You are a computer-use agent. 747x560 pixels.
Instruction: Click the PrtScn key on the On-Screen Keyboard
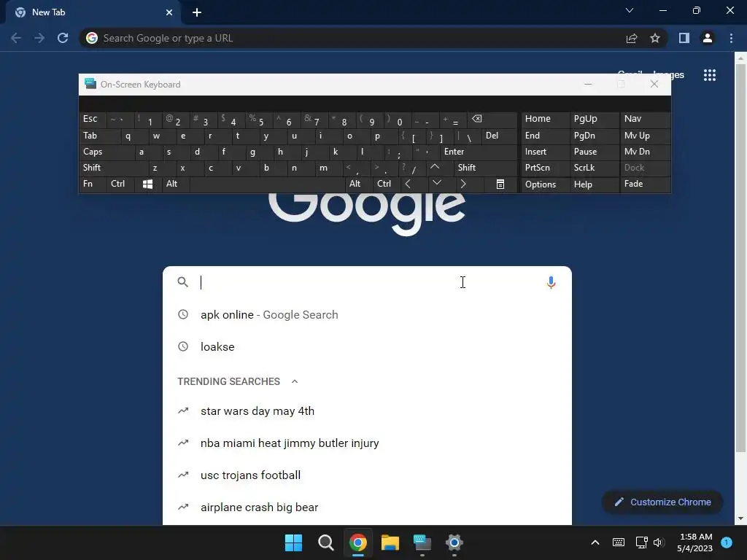(545, 168)
